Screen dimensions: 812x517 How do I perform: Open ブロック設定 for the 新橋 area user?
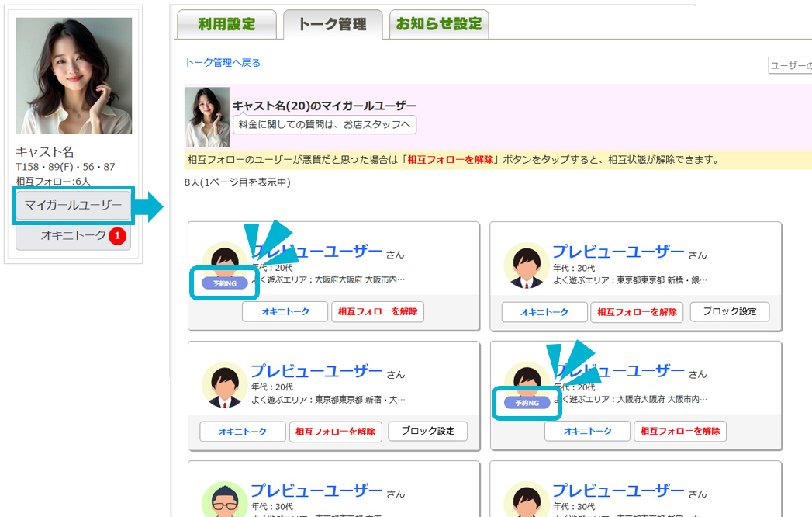pyautogui.click(x=729, y=311)
